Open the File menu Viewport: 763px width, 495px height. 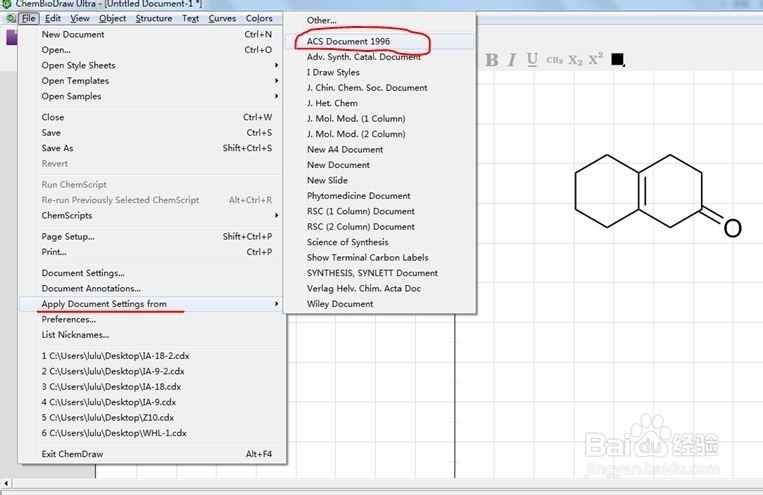pyautogui.click(x=29, y=18)
